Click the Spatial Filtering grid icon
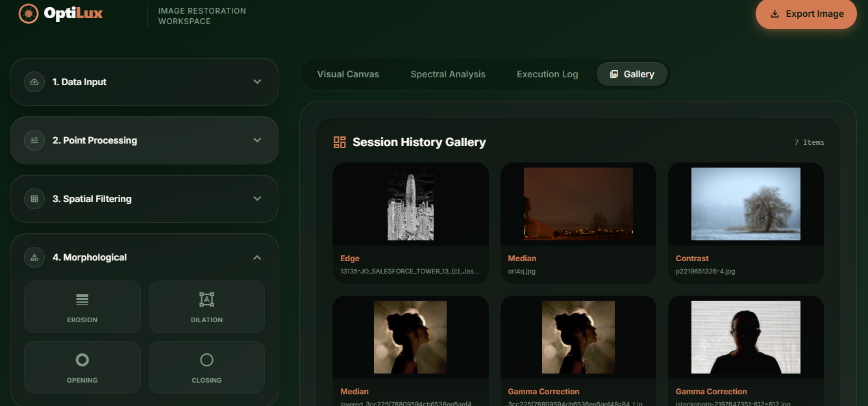This screenshot has height=406, width=868. (x=34, y=199)
